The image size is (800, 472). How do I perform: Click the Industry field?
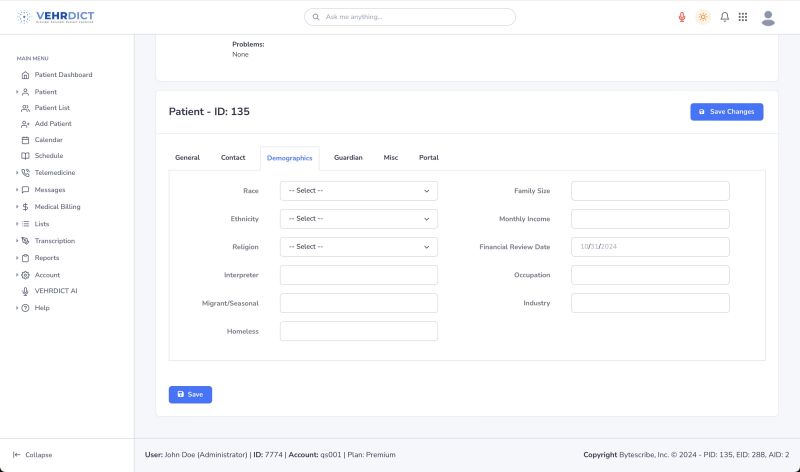pos(650,303)
